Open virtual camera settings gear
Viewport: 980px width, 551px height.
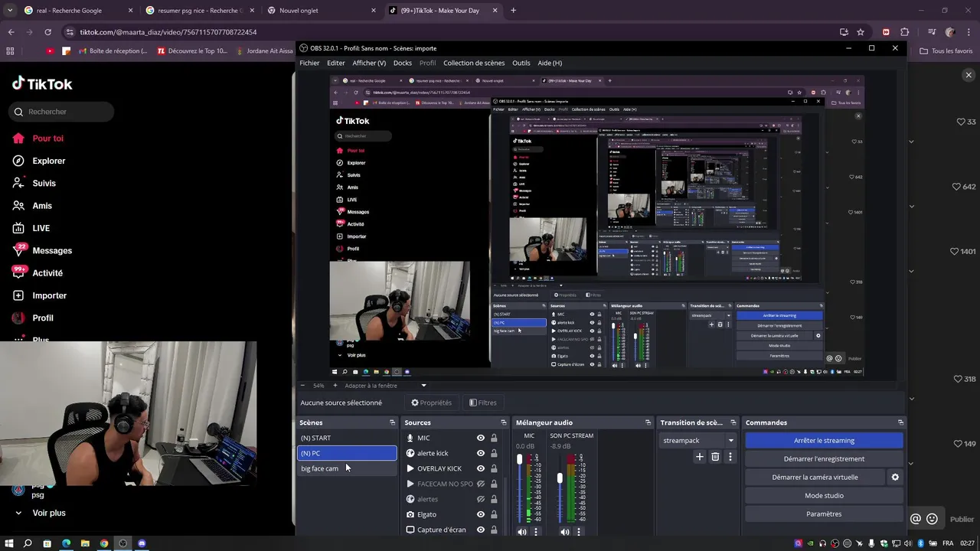pos(895,477)
